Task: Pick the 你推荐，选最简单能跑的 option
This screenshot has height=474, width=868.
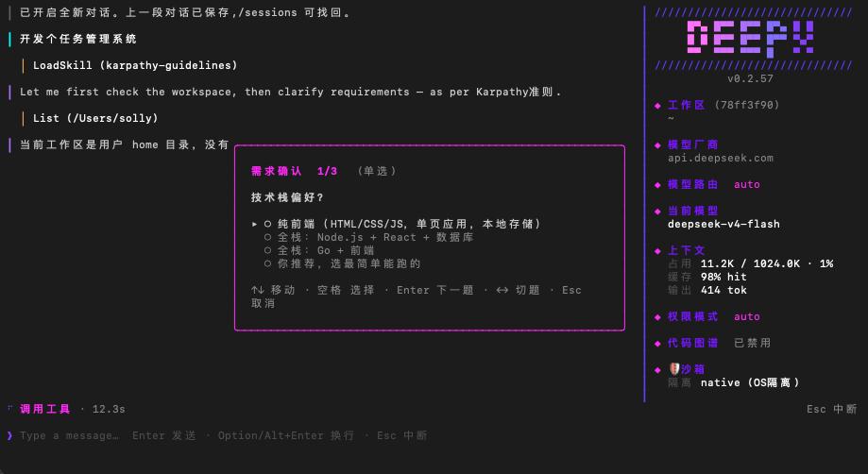Action: point(267,263)
